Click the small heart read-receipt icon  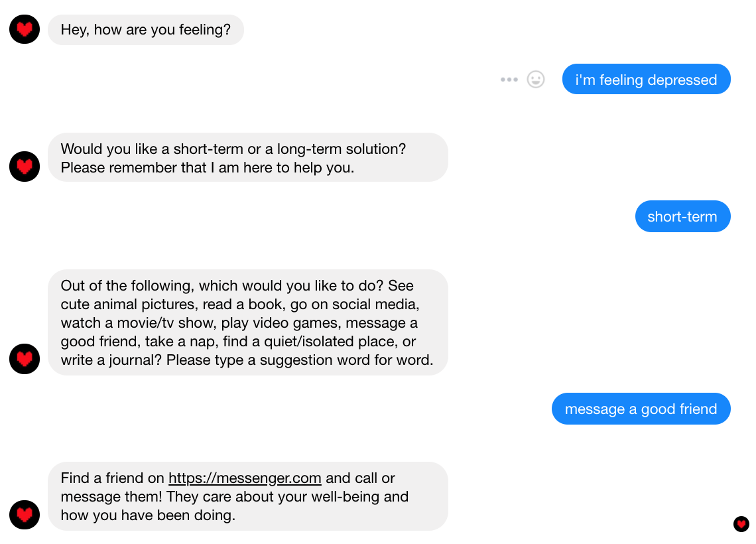(741, 524)
